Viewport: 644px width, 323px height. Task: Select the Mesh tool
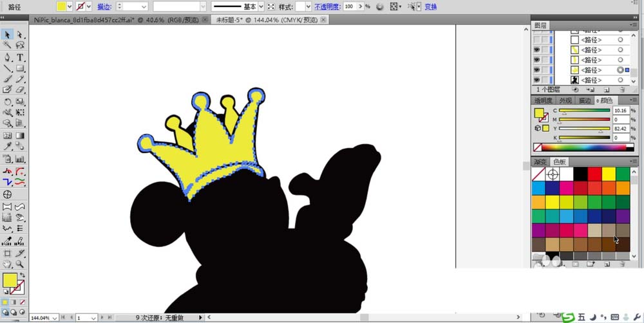coord(7,135)
